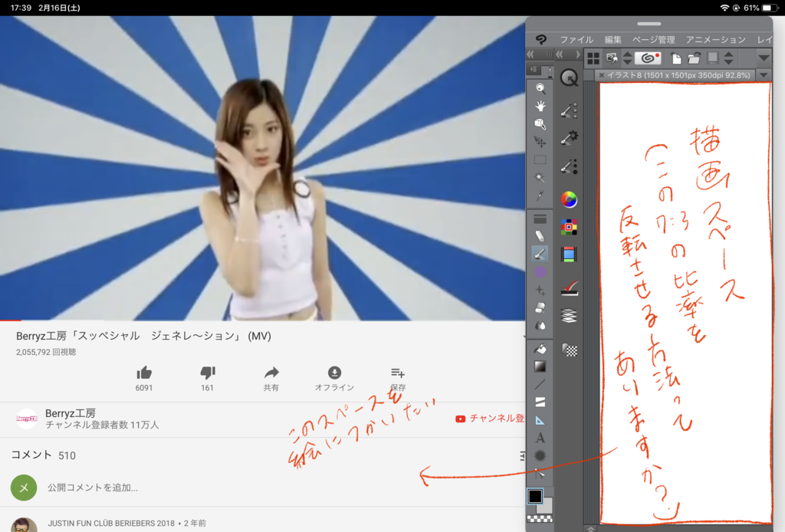
Task: Select the black main color swatch
Action: click(535, 497)
